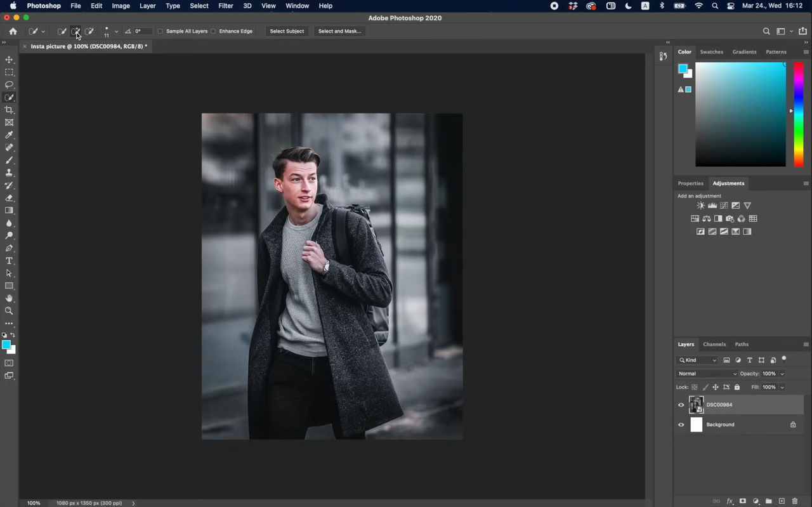The height and width of the screenshot is (507, 812).
Task: Open the blending mode dropdown showing Normal
Action: click(706, 373)
